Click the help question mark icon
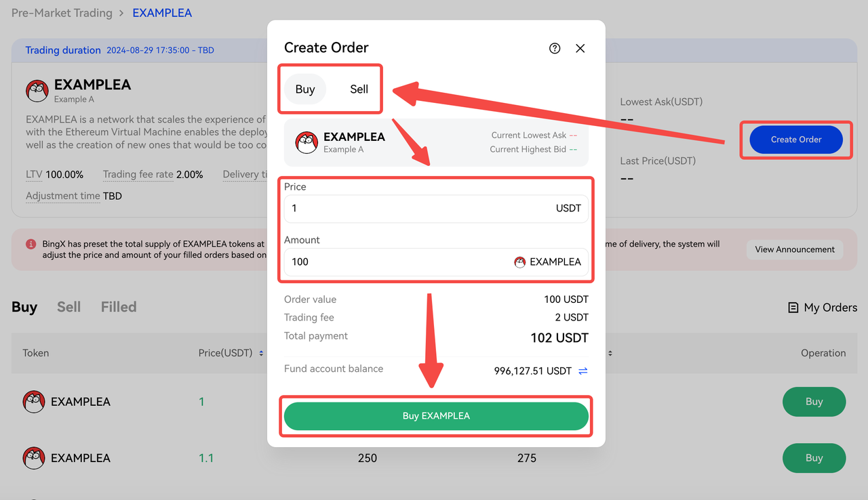This screenshot has width=868, height=500. 555,48
